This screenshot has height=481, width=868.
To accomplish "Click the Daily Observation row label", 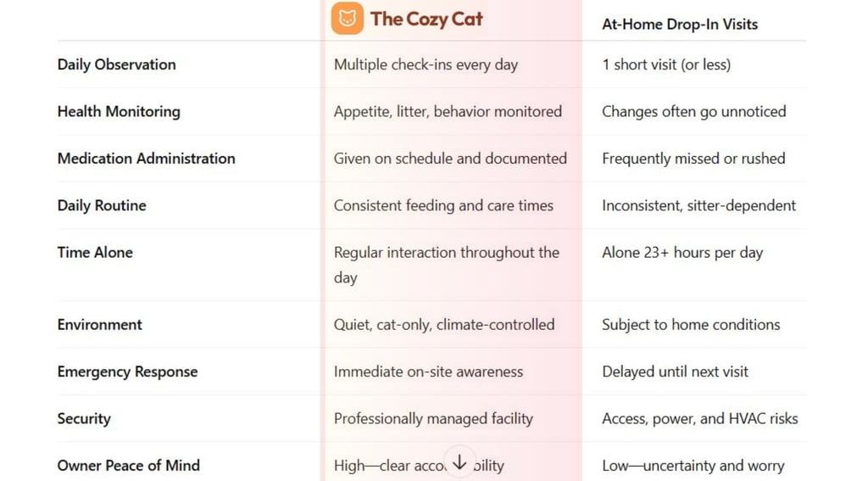I will (117, 64).
